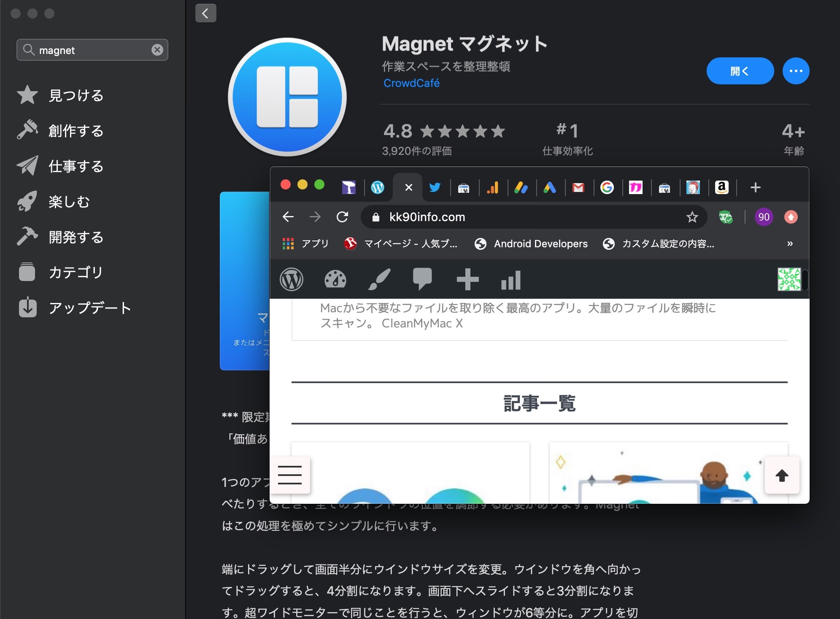The image size is (840, 619).
Task: Switch to the Amazon browser tab
Action: (x=722, y=187)
